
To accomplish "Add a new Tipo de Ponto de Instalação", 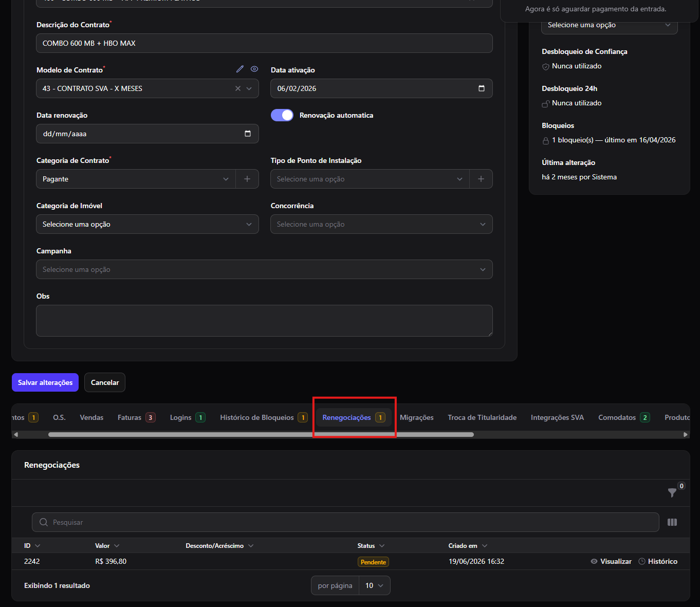I will coord(481,179).
